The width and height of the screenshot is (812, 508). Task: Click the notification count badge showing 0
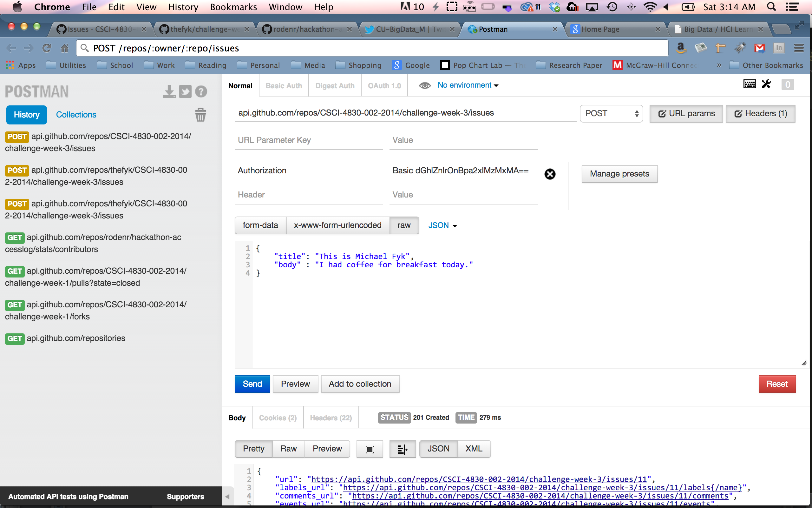point(788,84)
